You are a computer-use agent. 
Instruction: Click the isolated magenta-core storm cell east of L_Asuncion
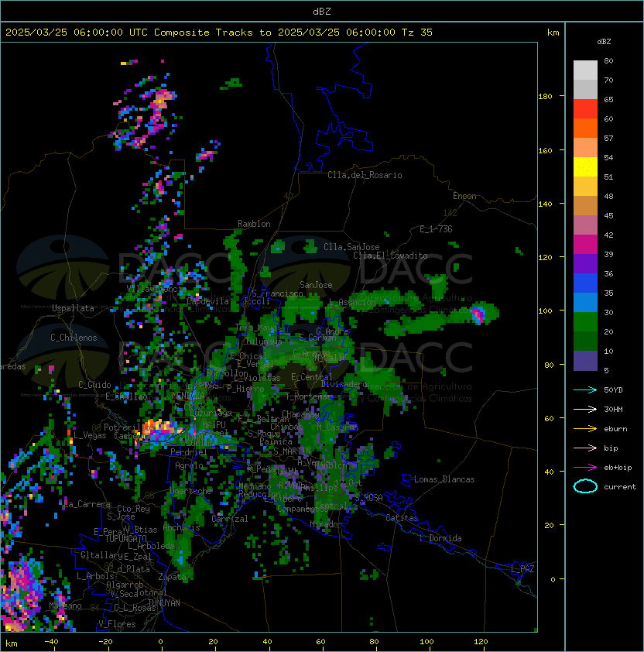[478, 314]
